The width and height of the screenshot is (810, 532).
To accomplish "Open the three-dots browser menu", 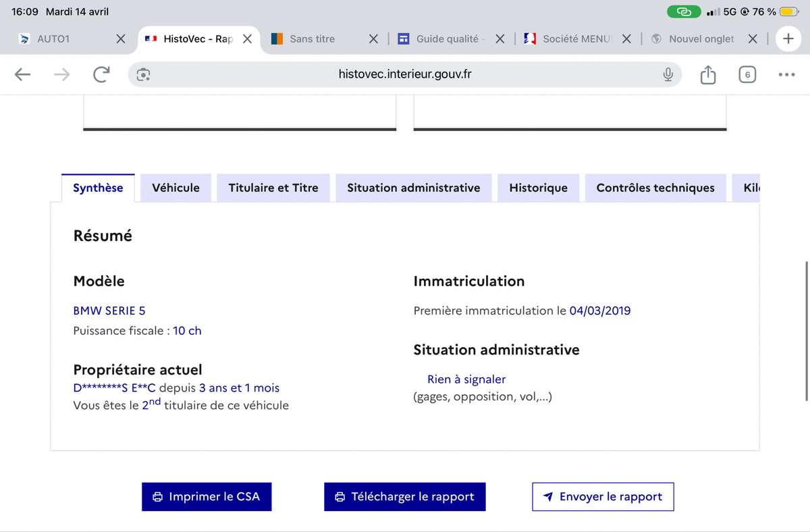I will tap(786, 74).
